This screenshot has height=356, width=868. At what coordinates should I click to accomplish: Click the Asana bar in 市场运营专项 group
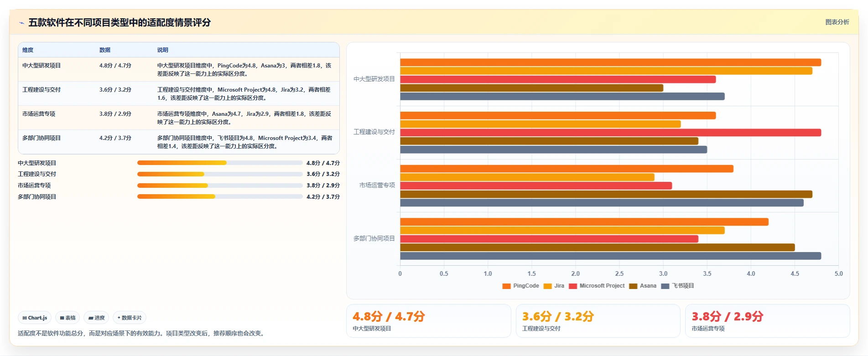point(606,194)
